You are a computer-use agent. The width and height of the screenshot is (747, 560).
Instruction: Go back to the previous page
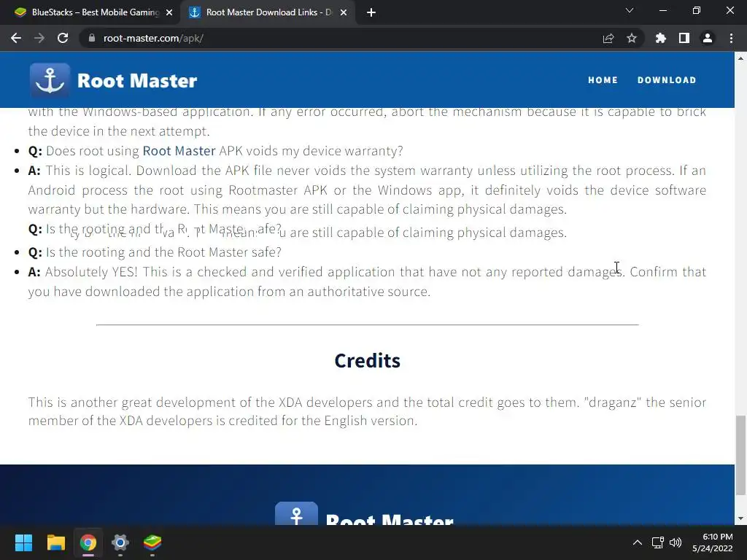16,38
